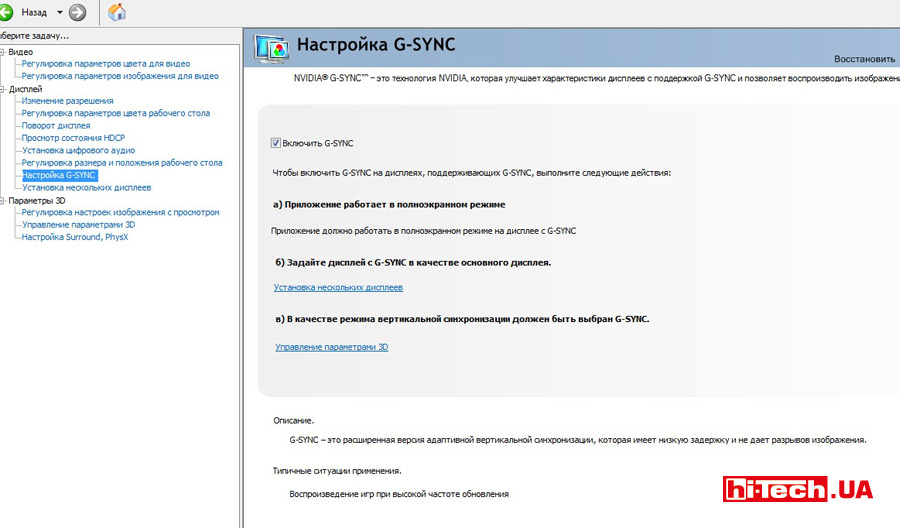Viewport: 900px width, 528px height.
Task: Open 'Настройка Surround, PhysX' in sidebar
Action: pos(75,237)
